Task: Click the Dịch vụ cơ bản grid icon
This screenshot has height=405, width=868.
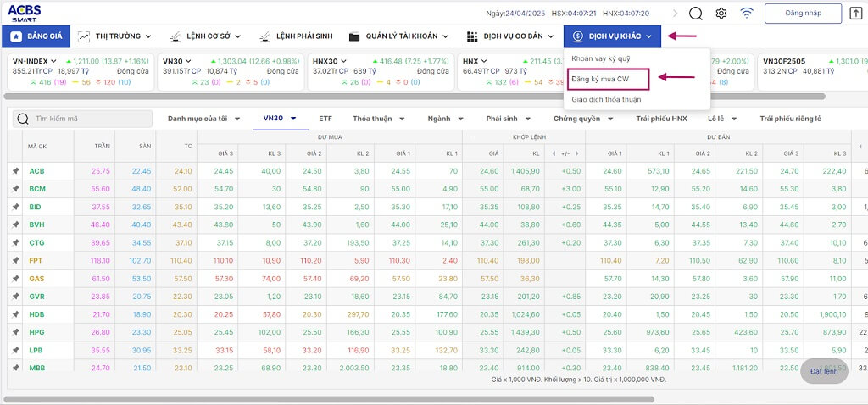Action: [472, 36]
